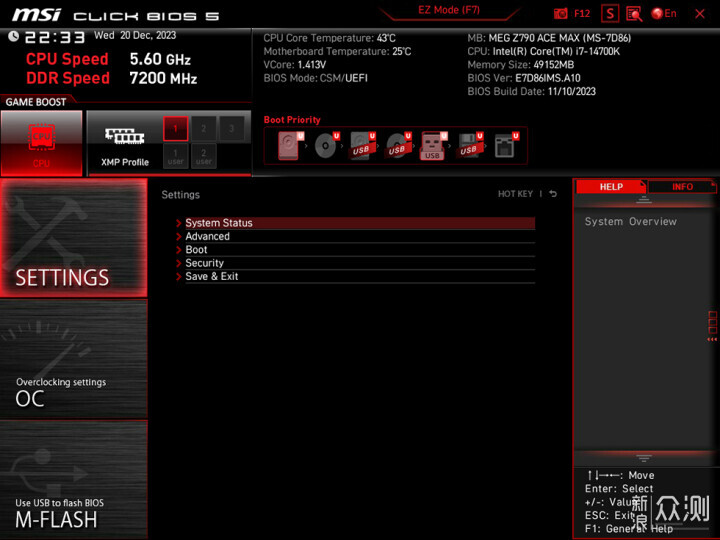Viewport: 720px width, 540px height.
Task: Change language via the En globe icon
Action: click(x=664, y=14)
